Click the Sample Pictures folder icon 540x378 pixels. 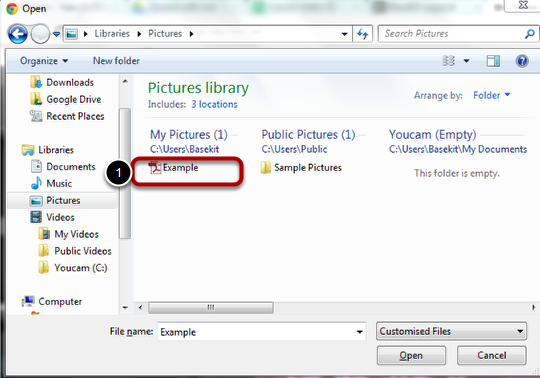(266, 168)
